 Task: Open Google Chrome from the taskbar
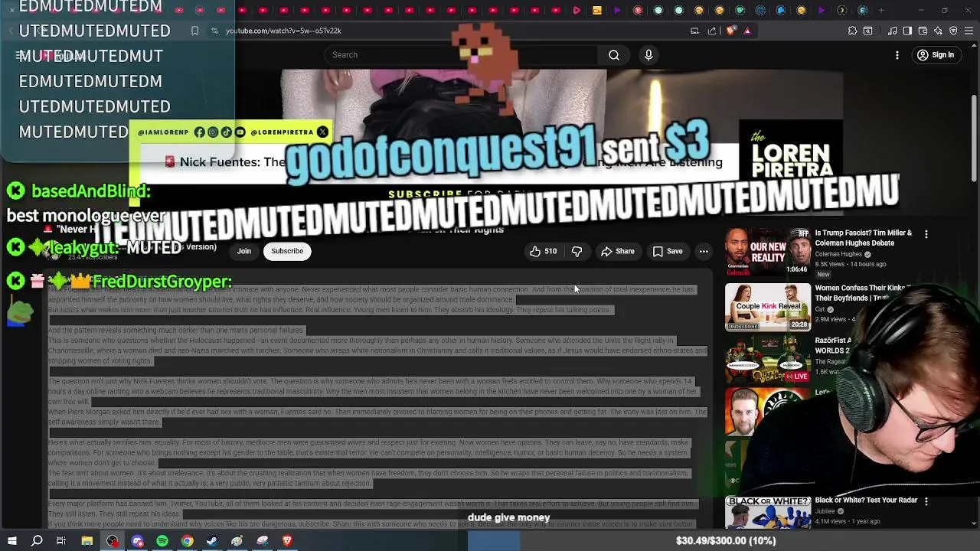pyautogui.click(x=187, y=541)
